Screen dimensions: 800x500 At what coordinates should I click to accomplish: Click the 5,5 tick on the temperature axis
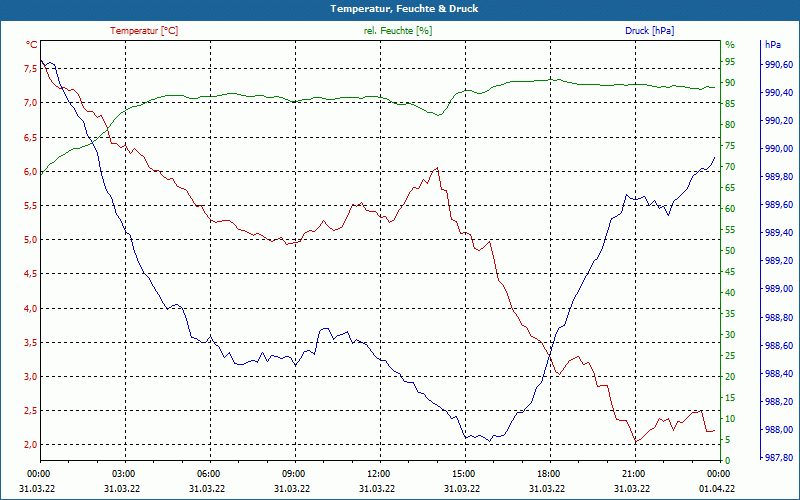coord(31,206)
